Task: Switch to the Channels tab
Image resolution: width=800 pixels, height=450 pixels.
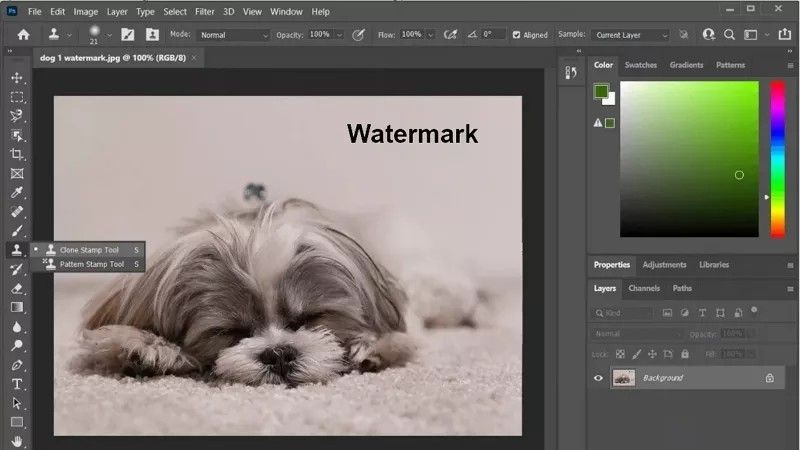Action: (x=644, y=288)
